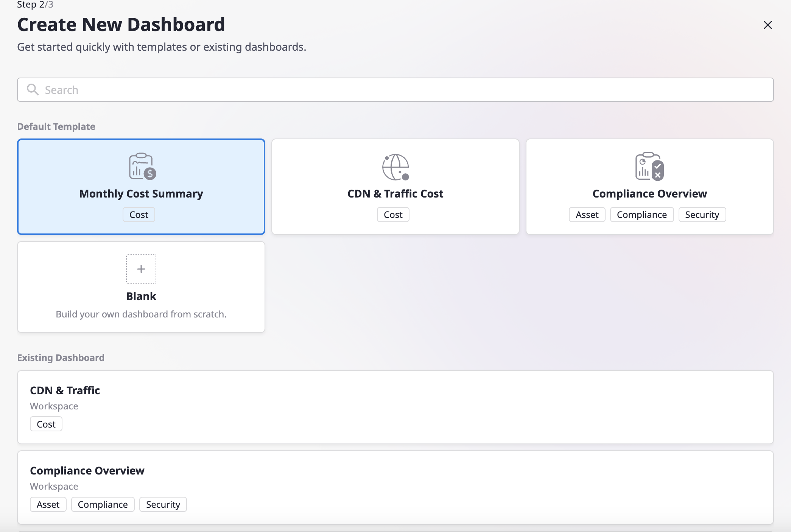Click the Step 2/3 indicator
The image size is (791, 532).
pos(35,5)
